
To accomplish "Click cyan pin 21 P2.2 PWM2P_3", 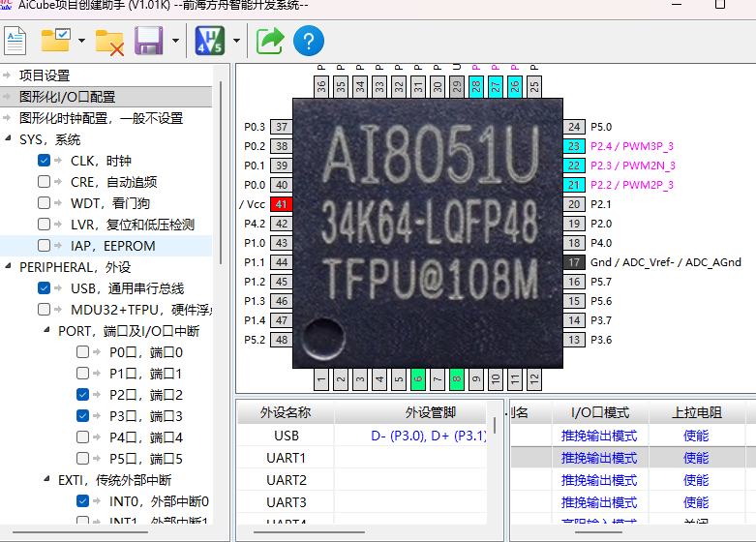I will 574,185.
